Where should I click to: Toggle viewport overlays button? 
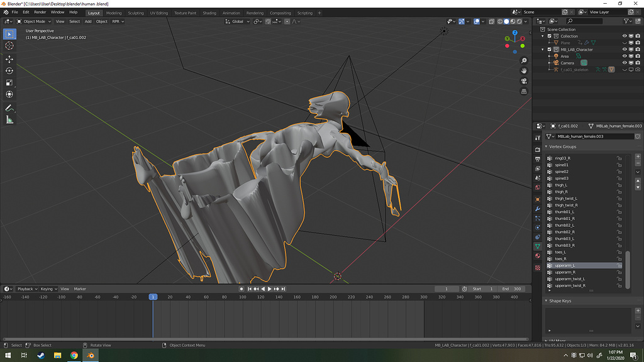coord(477,21)
